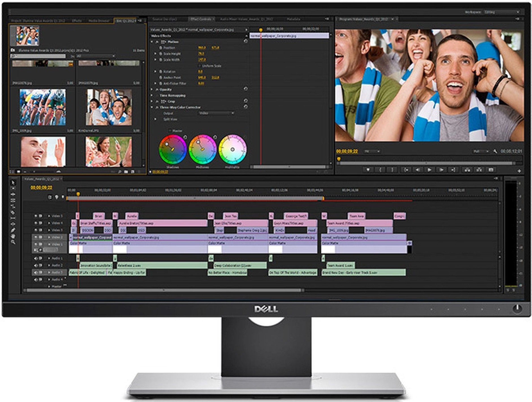Click the Midtones color wheel
This screenshot has width=532, height=402.
tap(203, 150)
